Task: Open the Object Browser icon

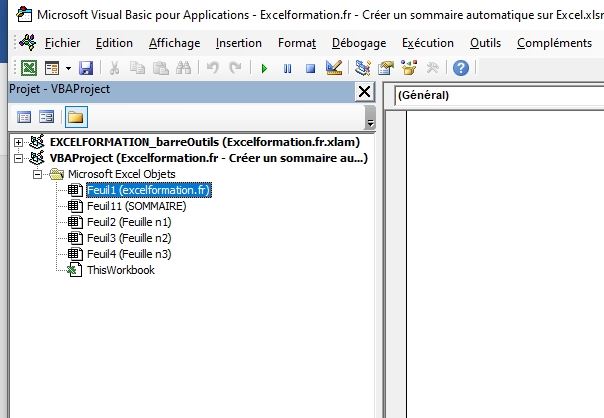Action: point(409,68)
